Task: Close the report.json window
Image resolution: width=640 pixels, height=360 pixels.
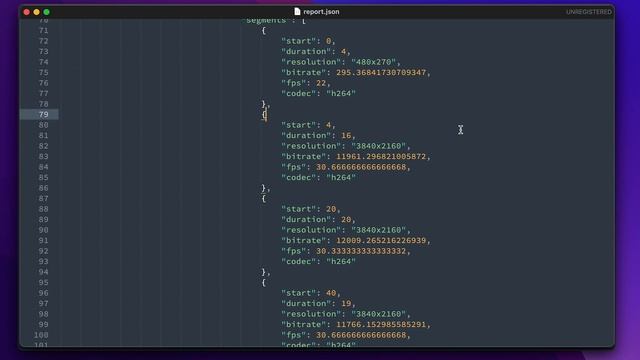Action: click(x=27, y=12)
